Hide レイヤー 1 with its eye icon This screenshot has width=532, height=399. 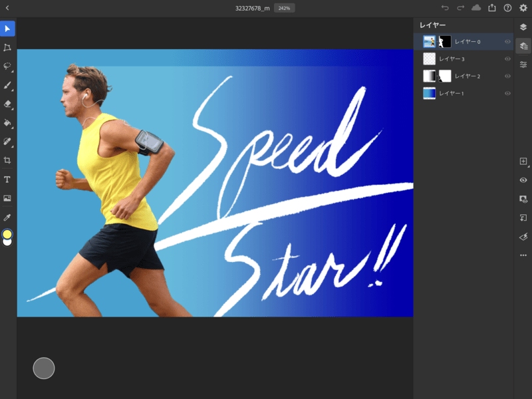507,93
